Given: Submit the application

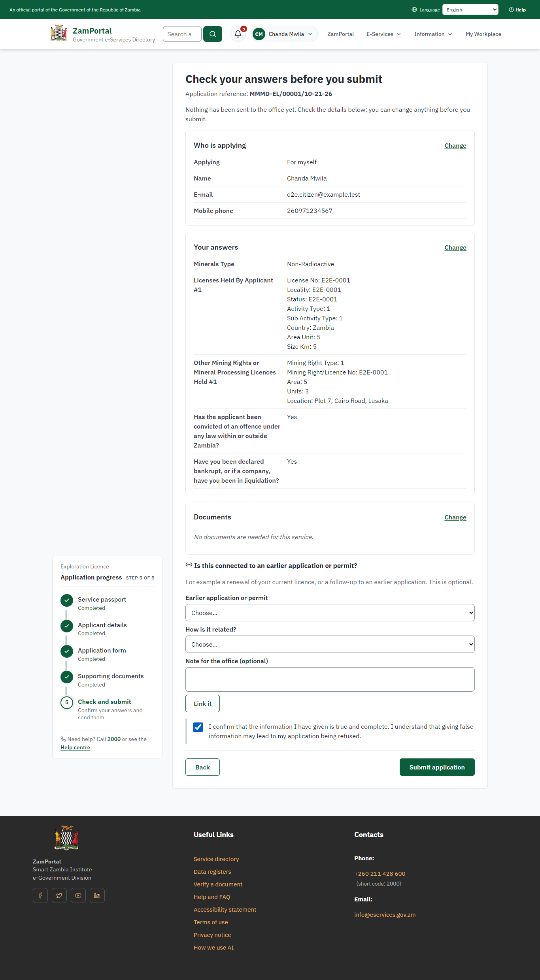Looking at the screenshot, I should point(437,767).
